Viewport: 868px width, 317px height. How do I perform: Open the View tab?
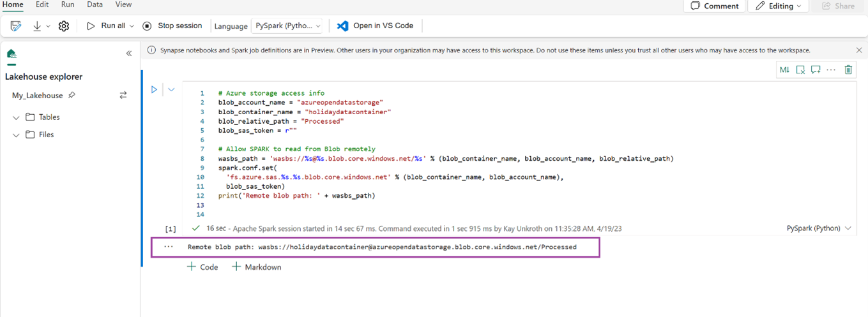[x=123, y=4]
